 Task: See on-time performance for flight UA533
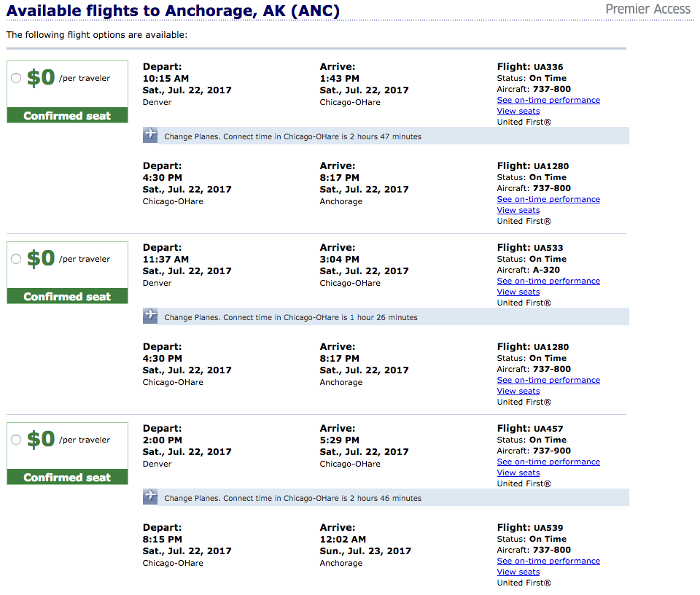(x=548, y=281)
